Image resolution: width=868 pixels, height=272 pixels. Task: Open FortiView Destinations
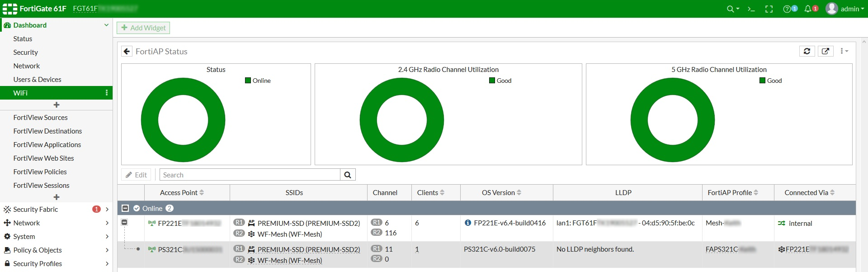point(47,131)
